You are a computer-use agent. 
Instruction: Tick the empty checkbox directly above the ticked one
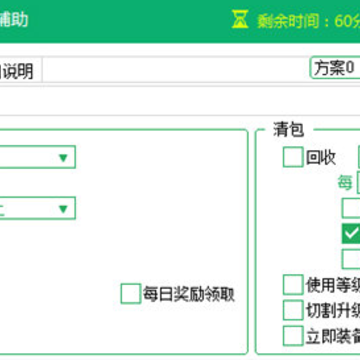coord(351,208)
